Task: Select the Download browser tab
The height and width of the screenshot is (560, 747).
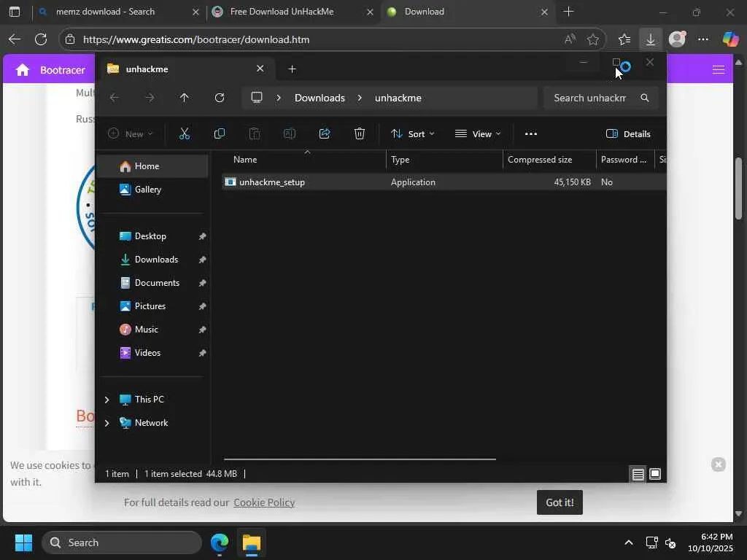Action: 467,12
